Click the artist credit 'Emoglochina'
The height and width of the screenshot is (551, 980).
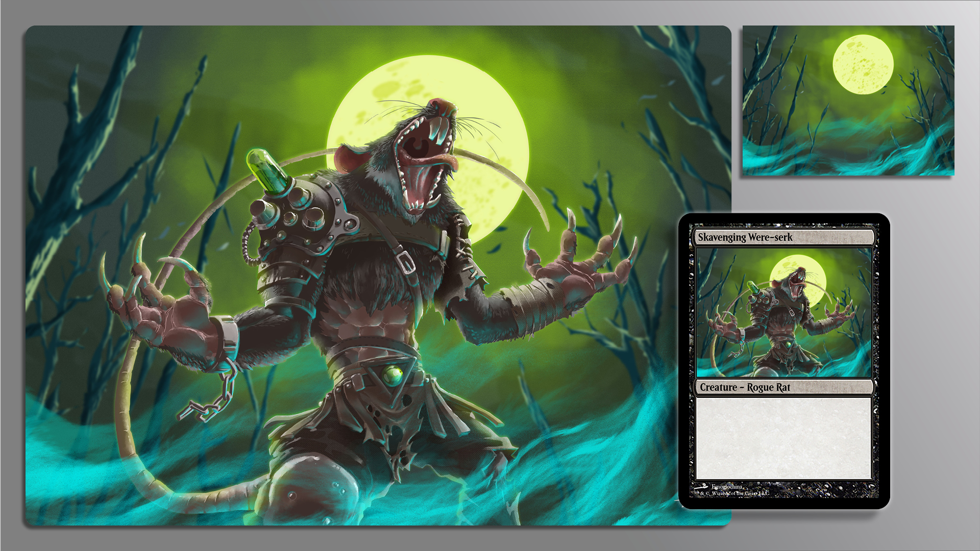727,487
